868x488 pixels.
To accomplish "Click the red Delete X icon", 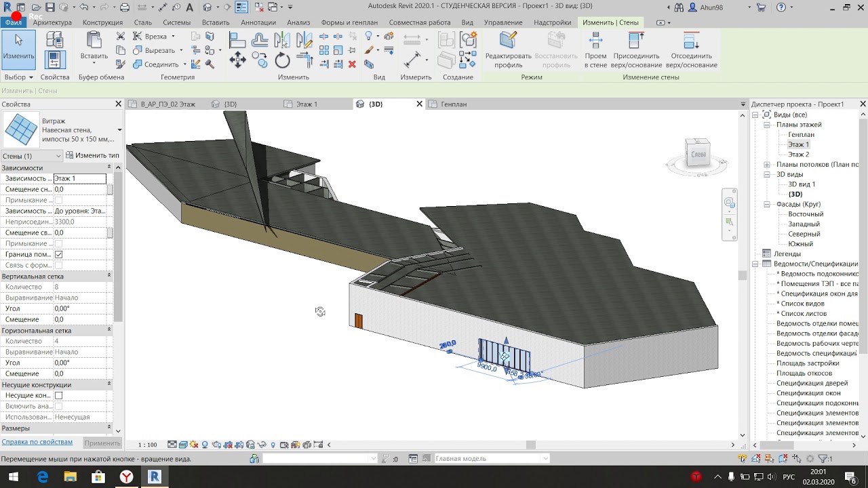I will click(x=352, y=64).
